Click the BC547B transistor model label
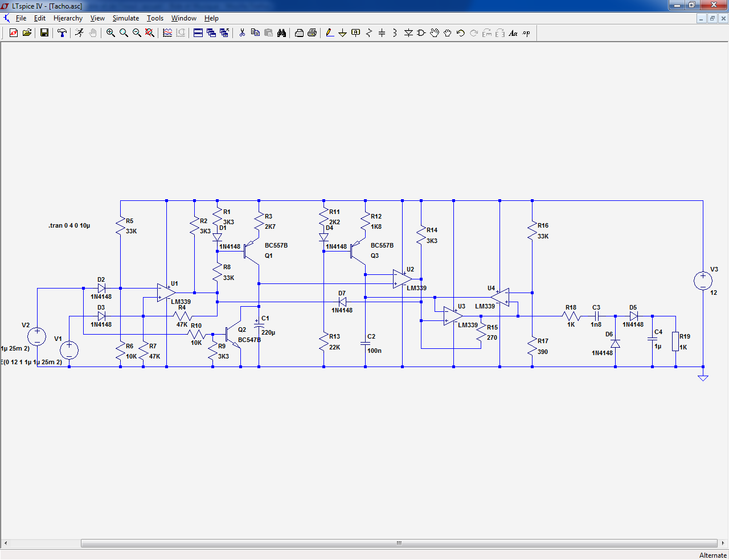 [x=249, y=340]
